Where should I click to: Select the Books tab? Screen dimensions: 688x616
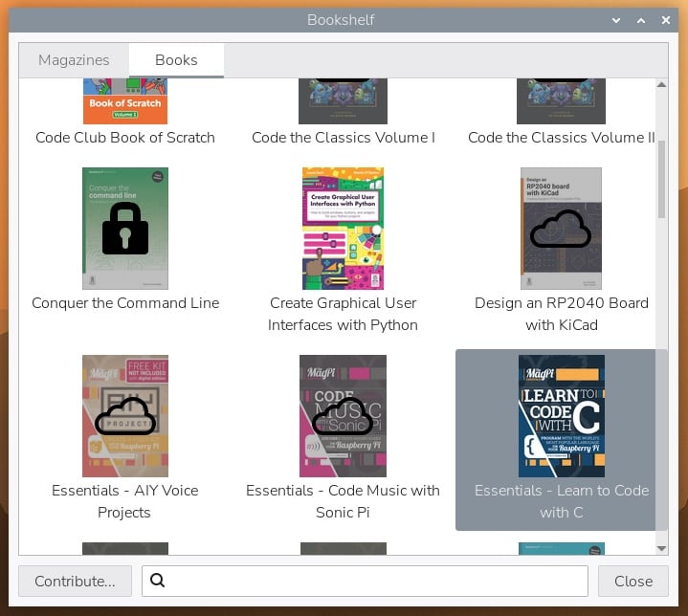tap(176, 60)
